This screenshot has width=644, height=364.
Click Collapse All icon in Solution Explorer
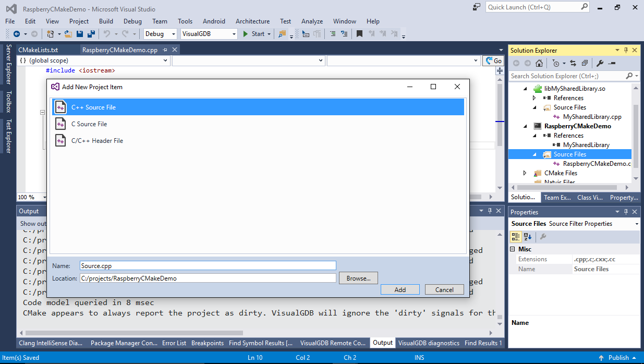point(585,63)
